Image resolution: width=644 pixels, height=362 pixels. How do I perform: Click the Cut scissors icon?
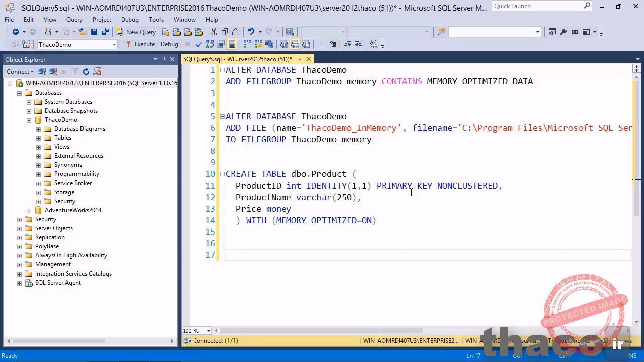click(x=214, y=32)
